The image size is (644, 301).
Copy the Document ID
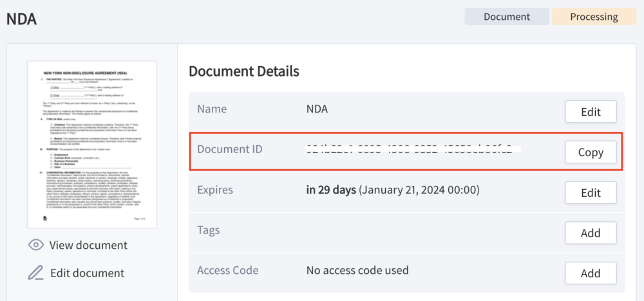pyautogui.click(x=590, y=152)
